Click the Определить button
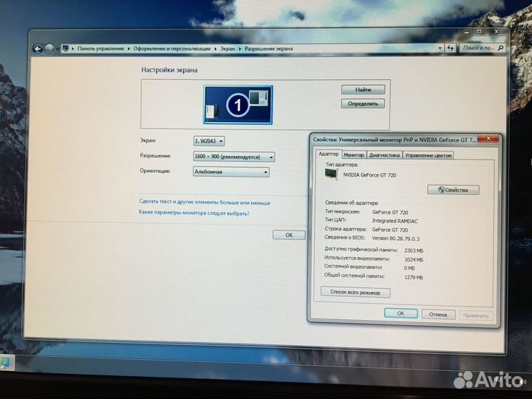 click(363, 103)
